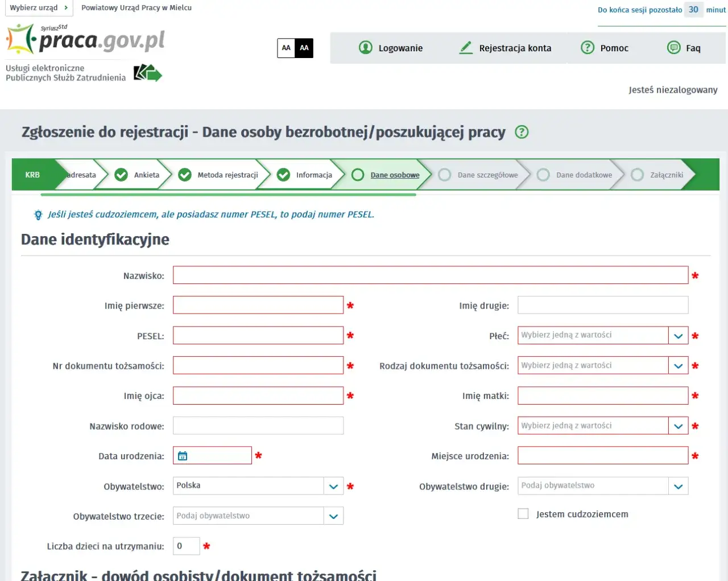Open the Stan cywilny value list
This screenshot has height=581, width=728.
pos(678,425)
